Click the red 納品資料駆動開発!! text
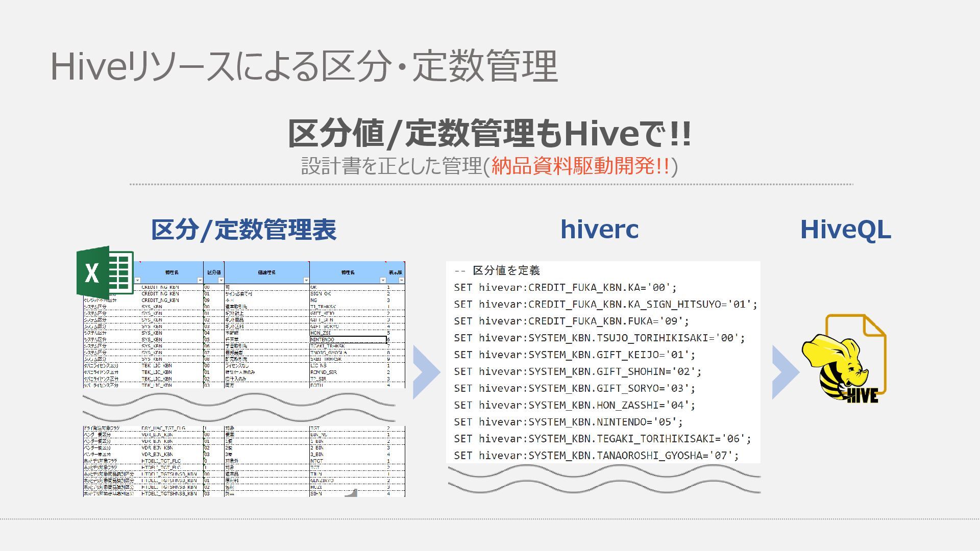The height and width of the screenshot is (551, 980). pyautogui.click(x=580, y=166)
